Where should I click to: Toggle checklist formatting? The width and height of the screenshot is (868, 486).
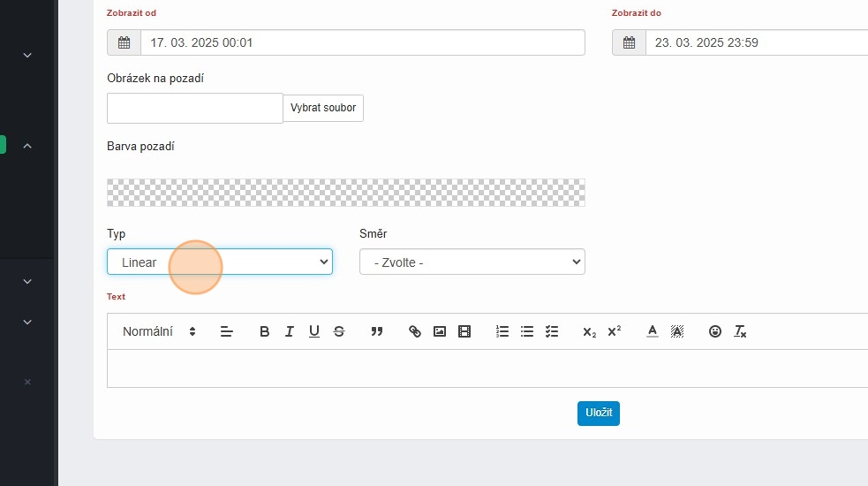552,332
